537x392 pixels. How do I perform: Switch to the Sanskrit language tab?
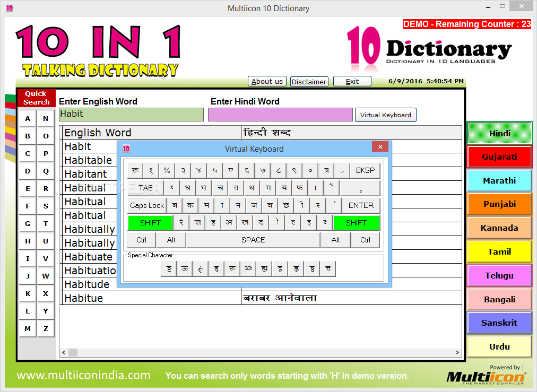tap(499, 323)
